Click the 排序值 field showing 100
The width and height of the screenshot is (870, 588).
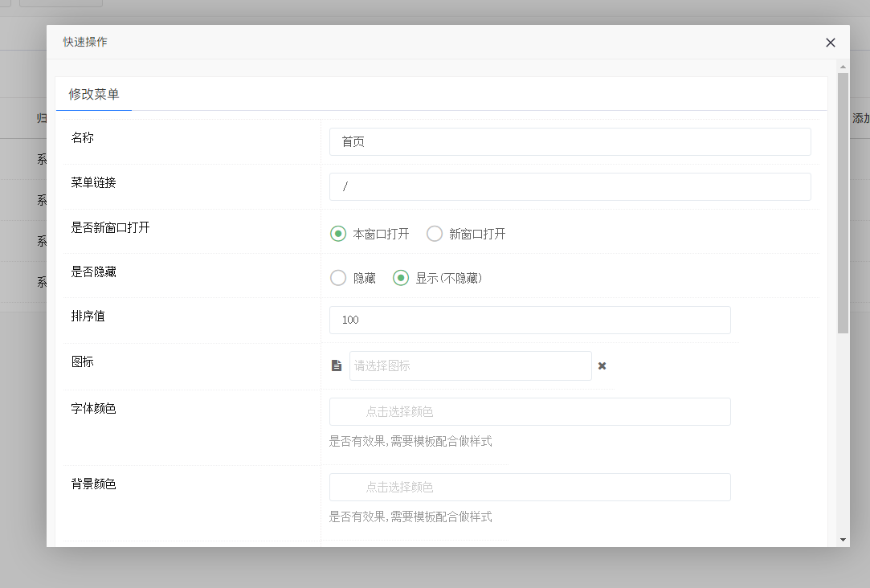(x=529, y=320)
